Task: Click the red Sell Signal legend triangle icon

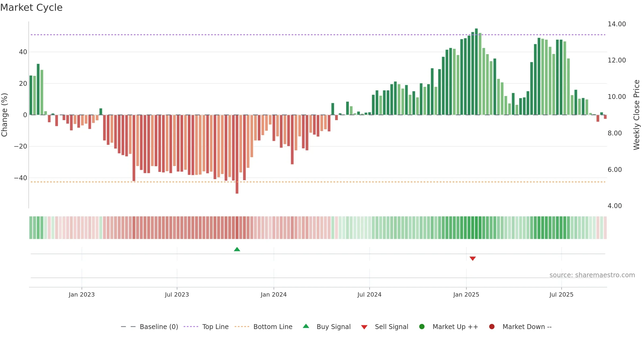Action: pyautogui.click(x=364, y=327)
